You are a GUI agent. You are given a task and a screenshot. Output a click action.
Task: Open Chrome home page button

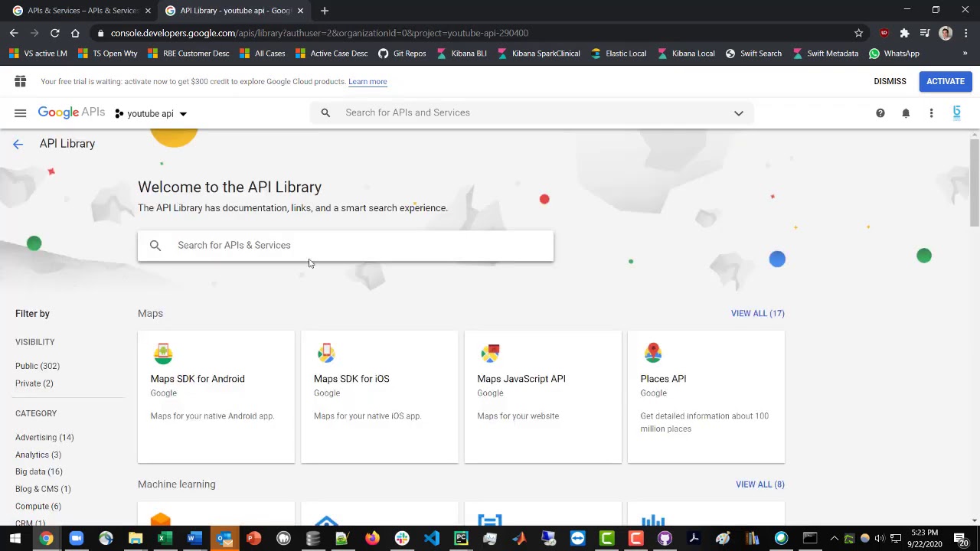(x=75, y=33)
